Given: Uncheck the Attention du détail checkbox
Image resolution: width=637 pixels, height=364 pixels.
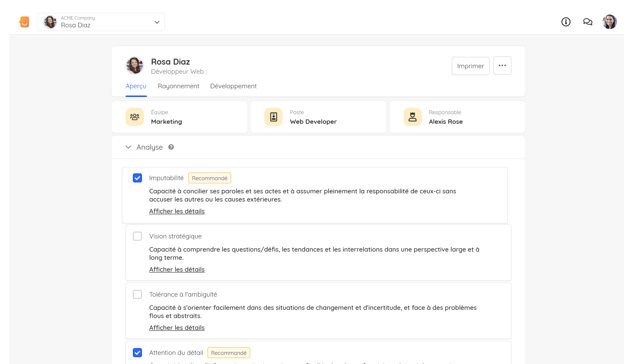Looking at the screenshot, I should 137,353.
